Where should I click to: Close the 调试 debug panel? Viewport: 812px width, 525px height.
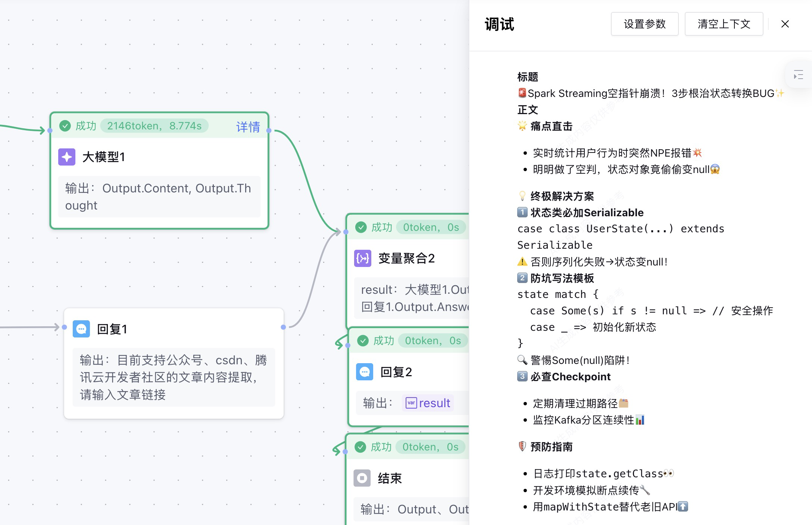coord(785,24)
